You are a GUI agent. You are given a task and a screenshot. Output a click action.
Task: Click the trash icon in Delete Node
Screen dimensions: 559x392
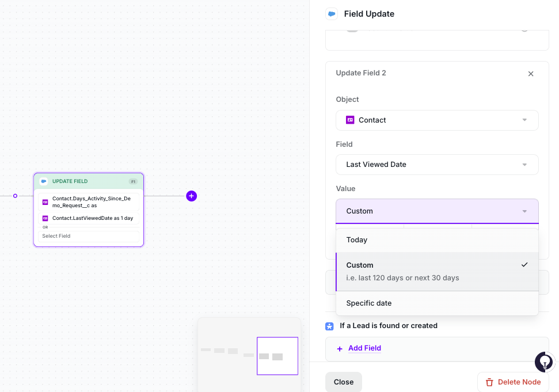pos(489,382)
